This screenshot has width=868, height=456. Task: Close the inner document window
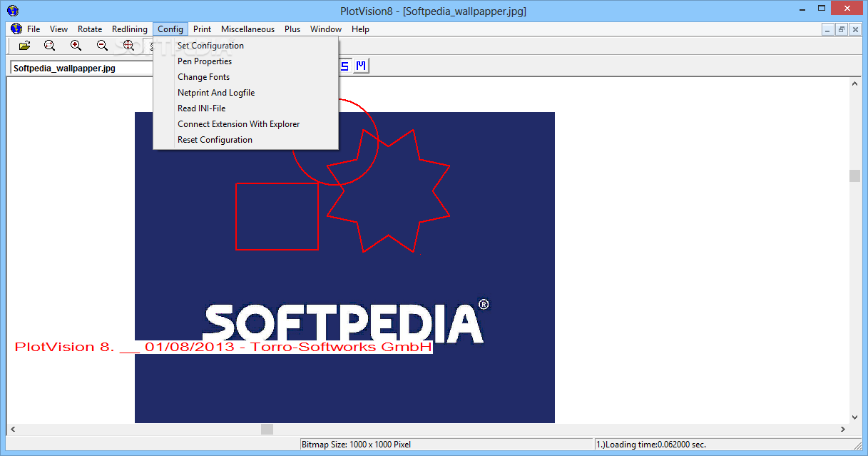(x=855, y=29)
